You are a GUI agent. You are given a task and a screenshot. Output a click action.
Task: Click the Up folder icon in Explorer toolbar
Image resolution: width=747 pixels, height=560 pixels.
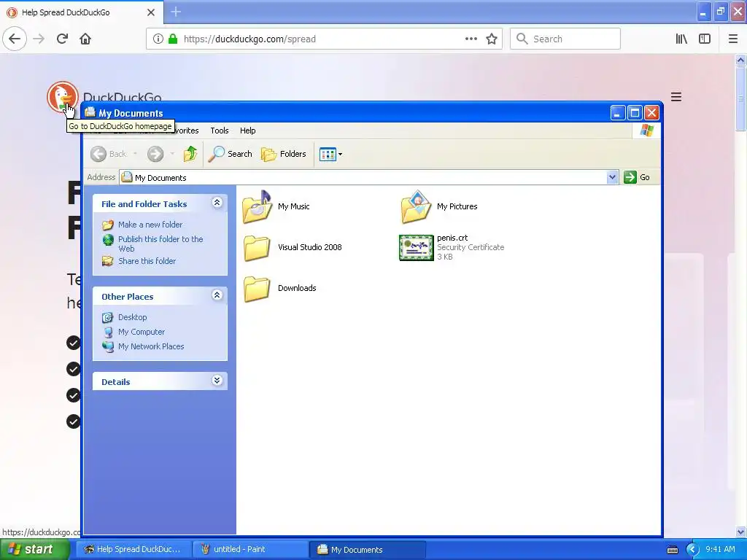(x=190, y=154)
